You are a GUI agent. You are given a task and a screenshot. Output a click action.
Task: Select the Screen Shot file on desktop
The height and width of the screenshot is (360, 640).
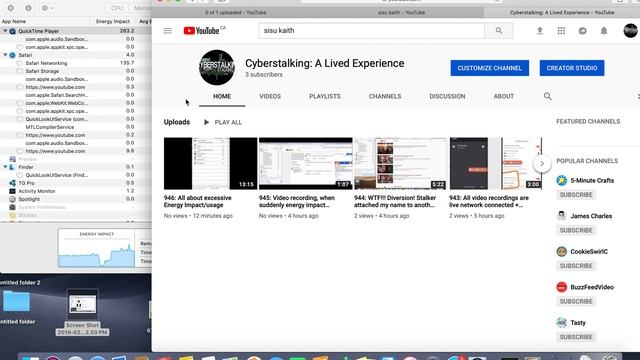(x=82, y=312)
